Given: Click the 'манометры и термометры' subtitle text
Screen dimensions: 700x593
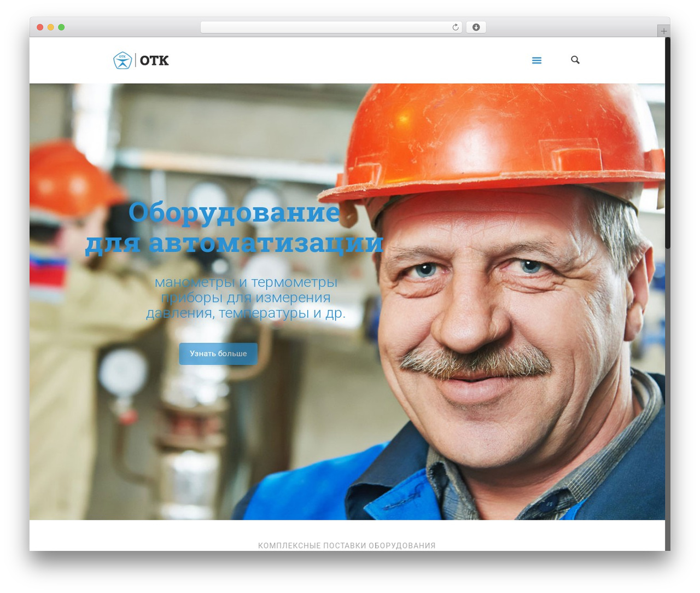Looking at the screenshot, I should click(246, 282).
